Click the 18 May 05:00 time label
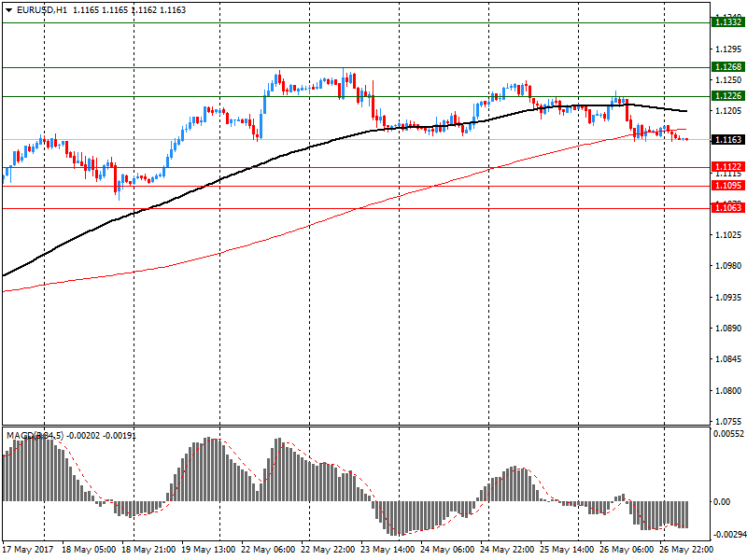The image size is (747, 560). click(89, 550)
